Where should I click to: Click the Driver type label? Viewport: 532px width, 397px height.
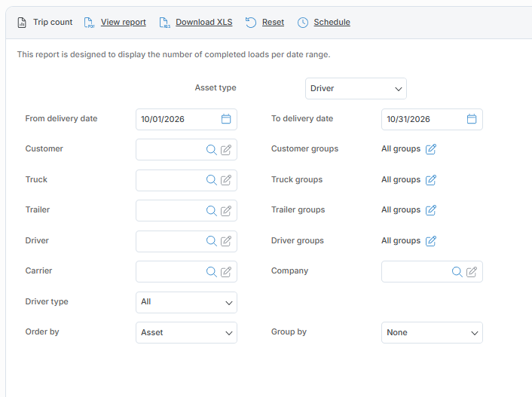pyautogui.click(x=47, y=301)
